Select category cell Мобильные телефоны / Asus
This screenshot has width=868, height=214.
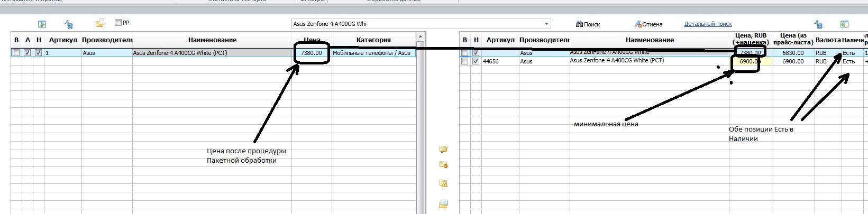[373, 53]
